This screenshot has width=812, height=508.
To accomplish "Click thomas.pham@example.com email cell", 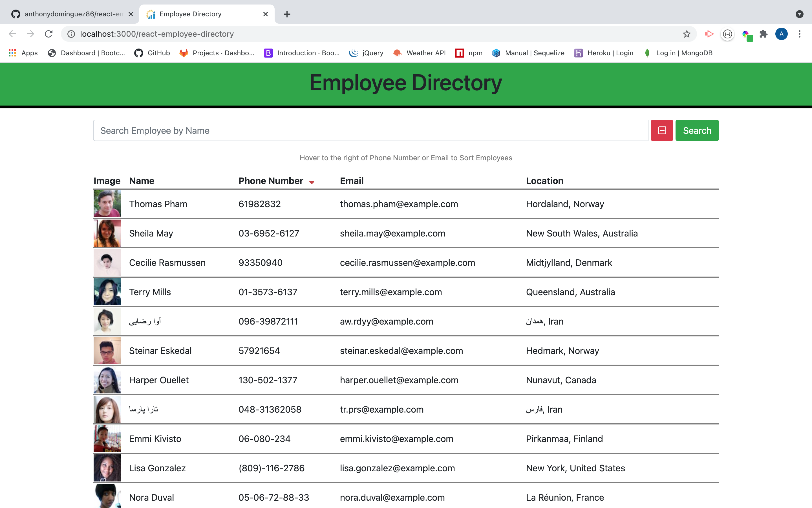I will (399, 204).
